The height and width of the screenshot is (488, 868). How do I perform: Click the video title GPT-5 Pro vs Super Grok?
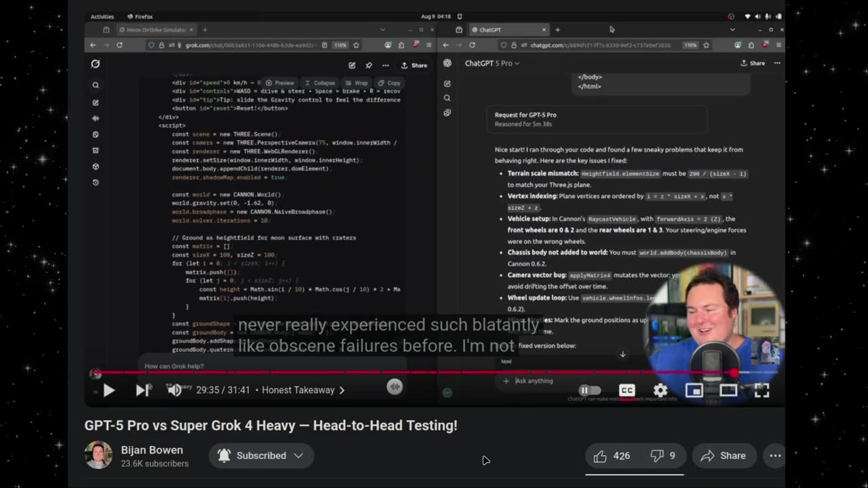271,426
